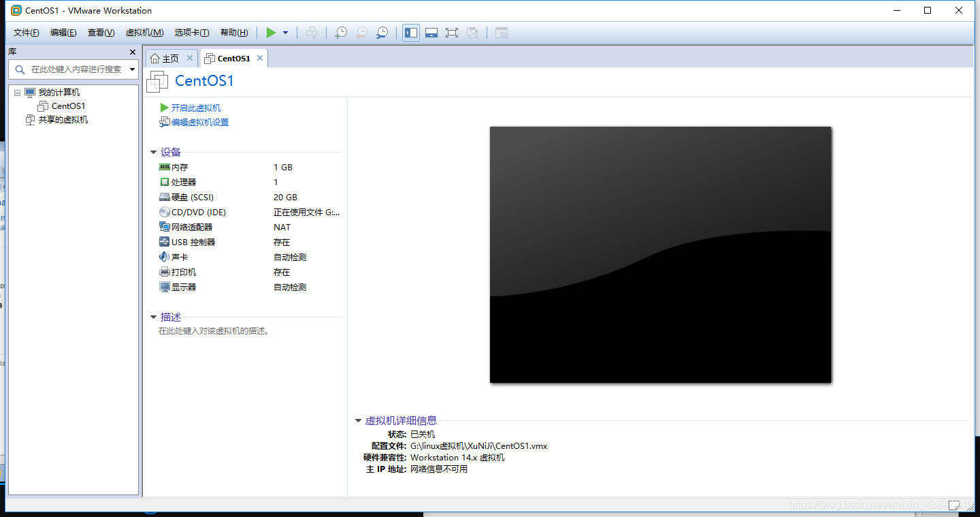Click the status bar icon at bottom right

(x=954, y=505)
